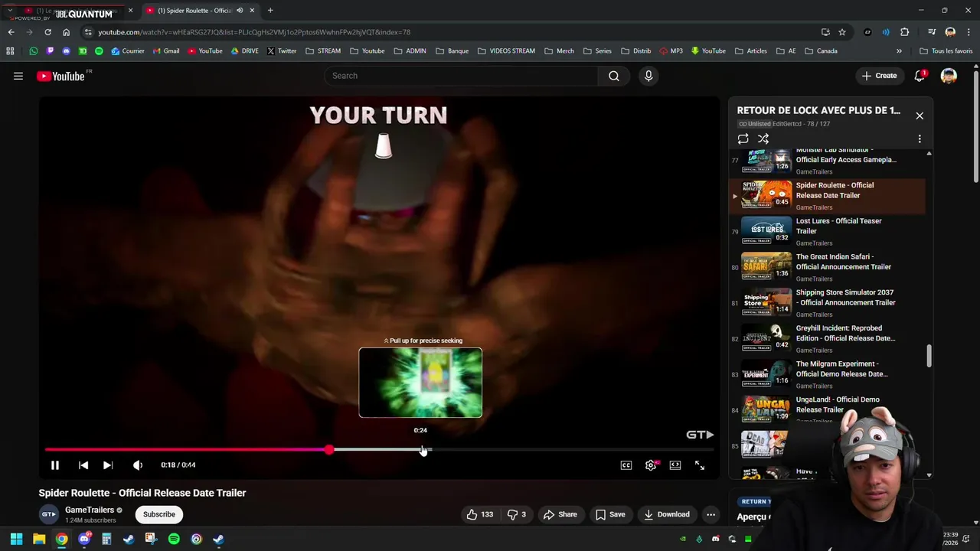Jump to the previous video

(x=83, y=465)
